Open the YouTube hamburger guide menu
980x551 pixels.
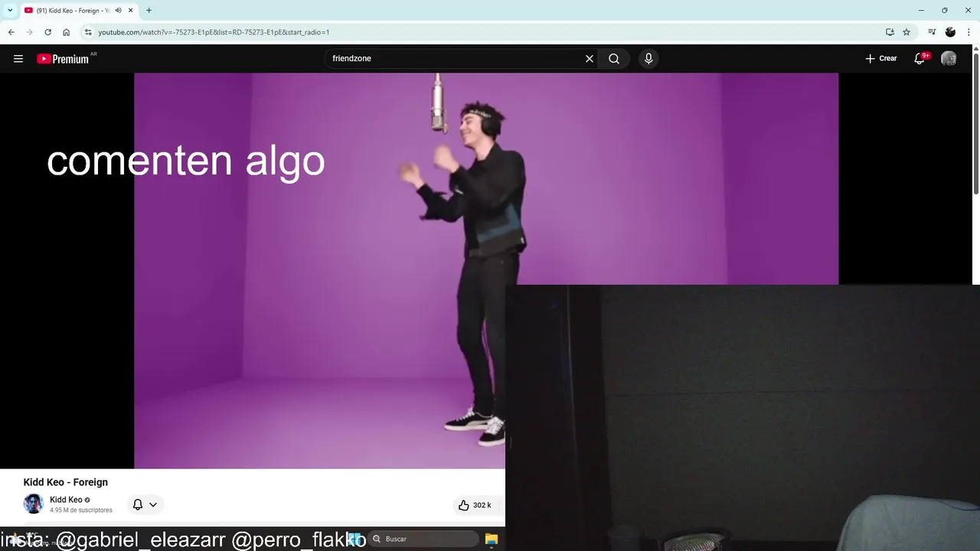point(18,59)
